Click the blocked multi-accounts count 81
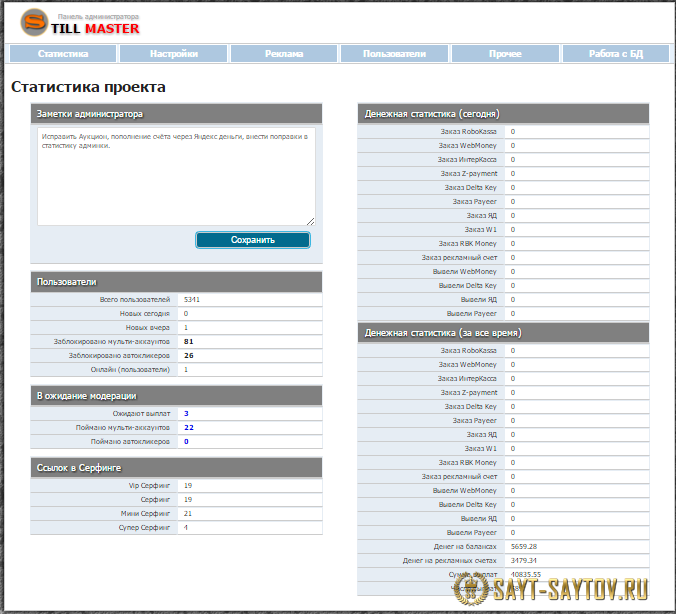The width and height of the screenshot is (676, 614). (188, 341)
